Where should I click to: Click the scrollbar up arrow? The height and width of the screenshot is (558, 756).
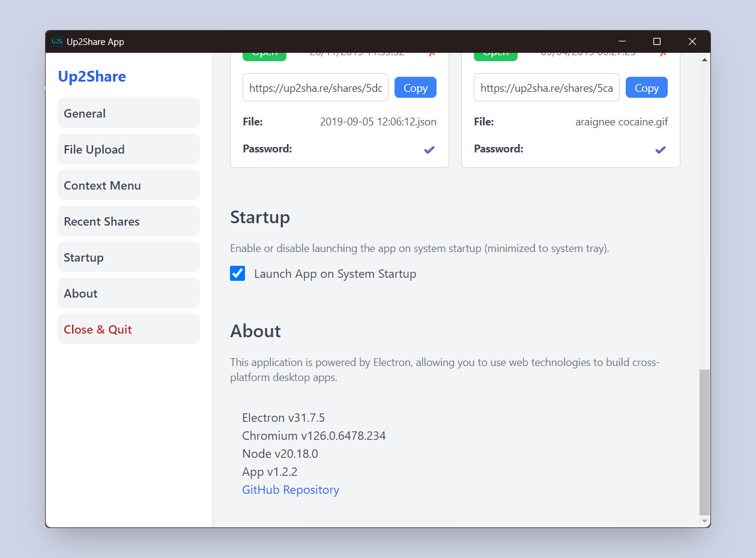[704, 59]
